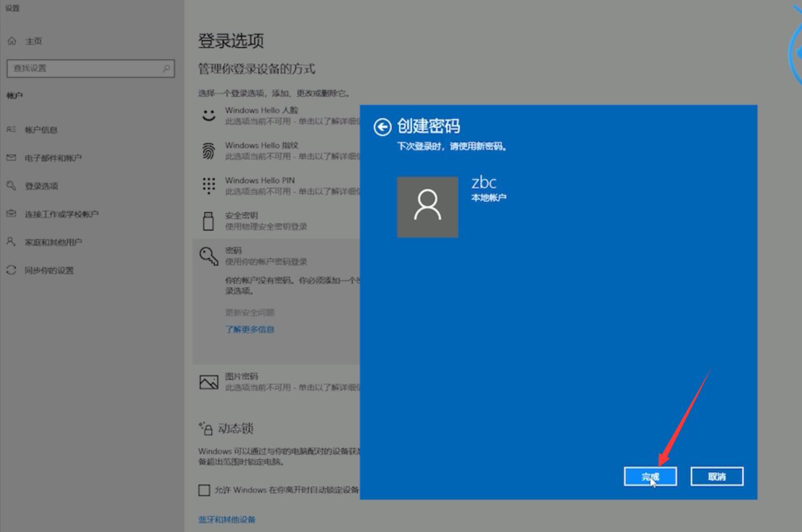The width and height of the screenshot is (802, 532).
Task: Click the 更新安全问题 link
Action: click(x=250, y=313)
